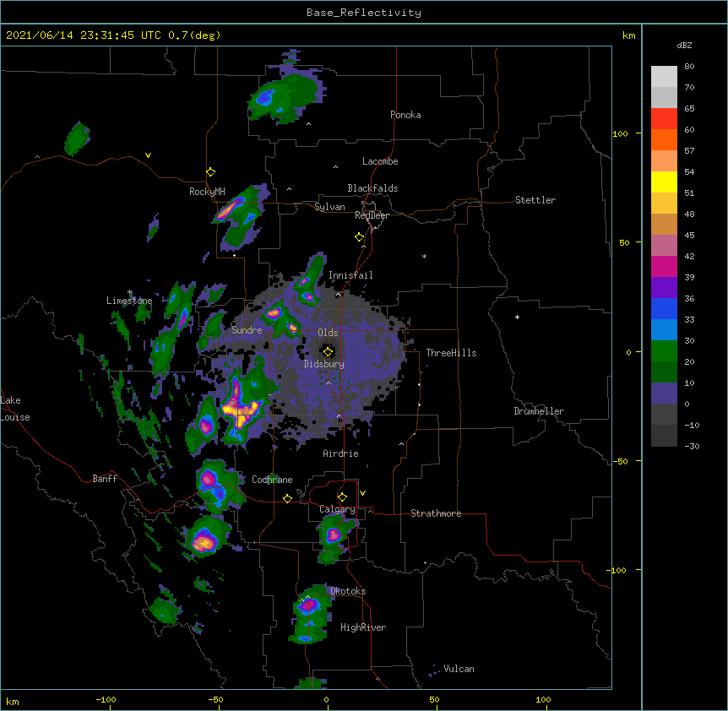This screenshot has height=711, width=728.
Task: Select the Stettler label
Action: pyautogui.click(x=535, y=200)
